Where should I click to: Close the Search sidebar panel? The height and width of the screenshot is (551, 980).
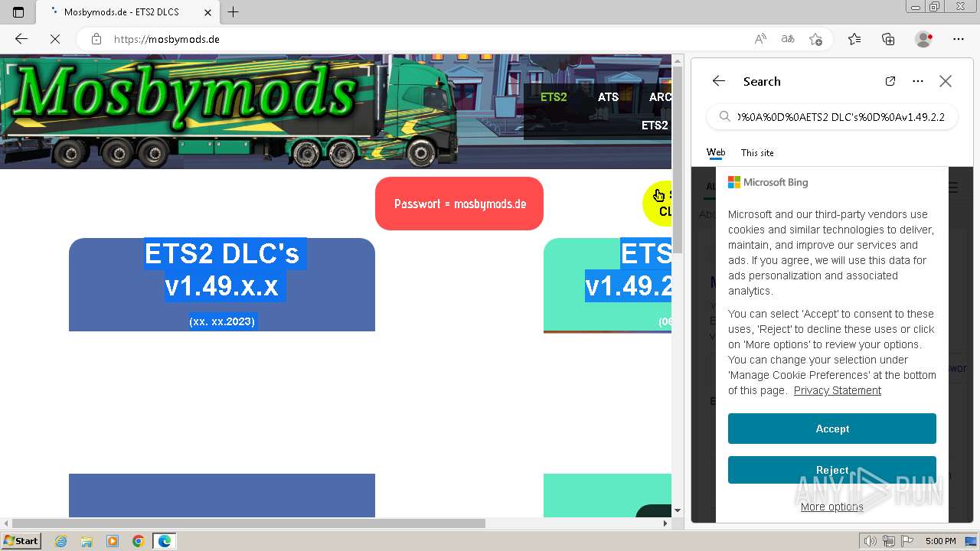(946, 81)
